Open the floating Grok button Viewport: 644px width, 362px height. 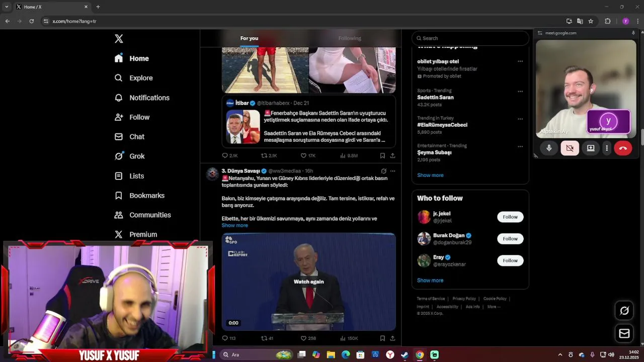(x=624, y=311)
